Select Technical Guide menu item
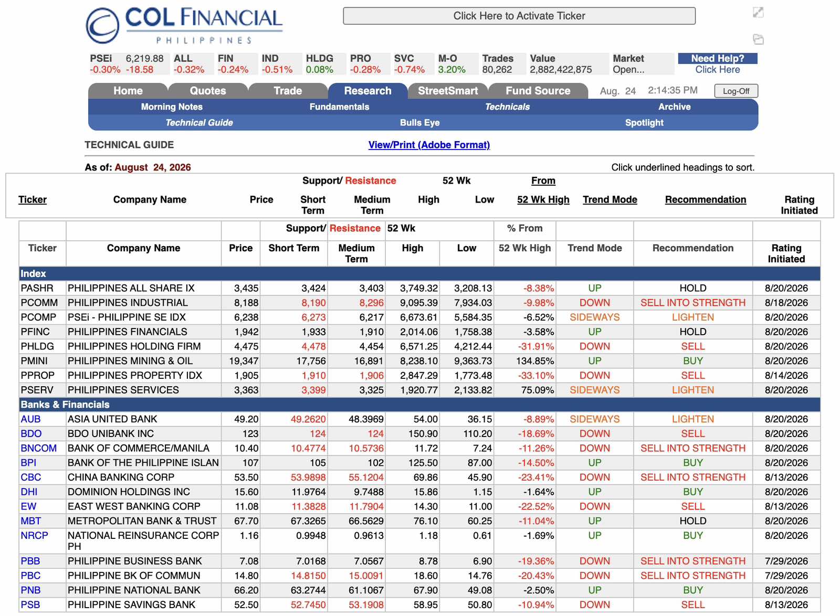This screenshot has height=616, width=840. tap(199, 122)
